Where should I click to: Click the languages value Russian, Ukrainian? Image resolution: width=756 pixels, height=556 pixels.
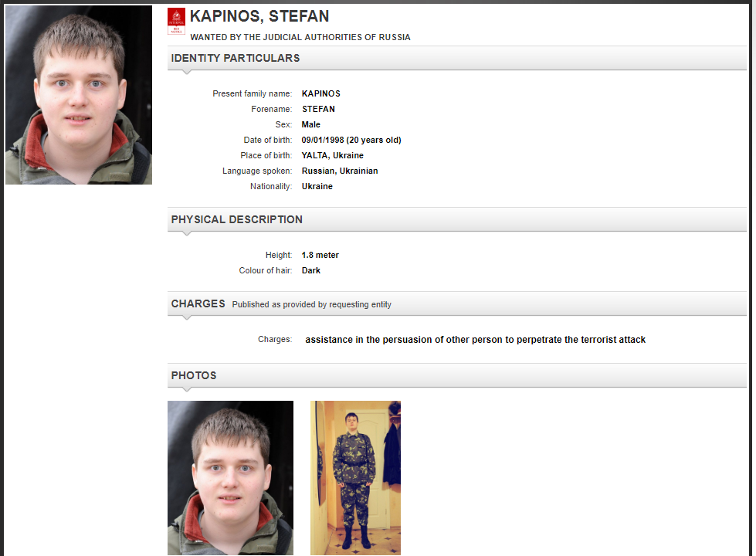(x=340, y=171)
